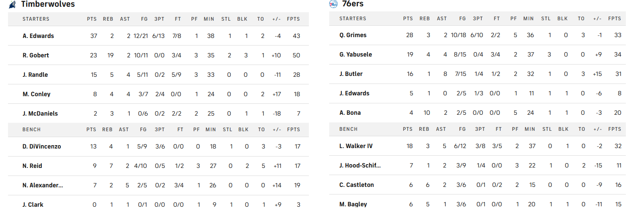644x208 pixels.
Task: Open Q. Grimes player profile
Action: pyautogui.click(x=353, y=35)
